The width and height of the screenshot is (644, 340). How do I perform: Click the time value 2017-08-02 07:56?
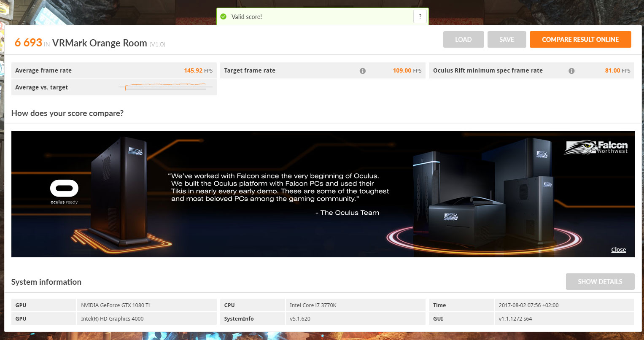(564, 305)
